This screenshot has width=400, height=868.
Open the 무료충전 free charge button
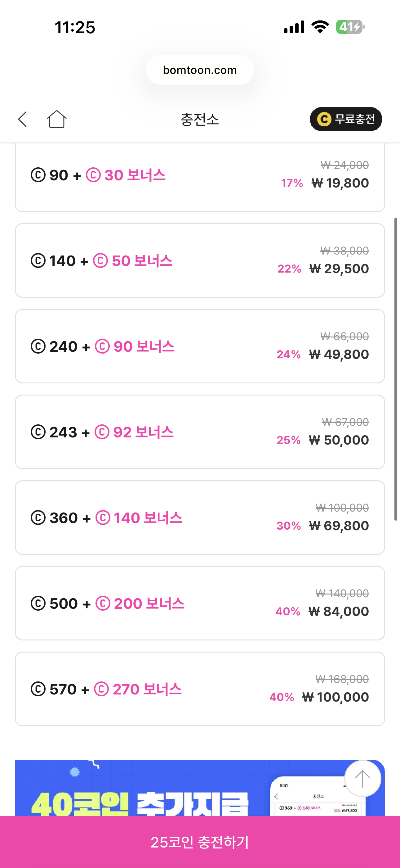coord(346,119)
